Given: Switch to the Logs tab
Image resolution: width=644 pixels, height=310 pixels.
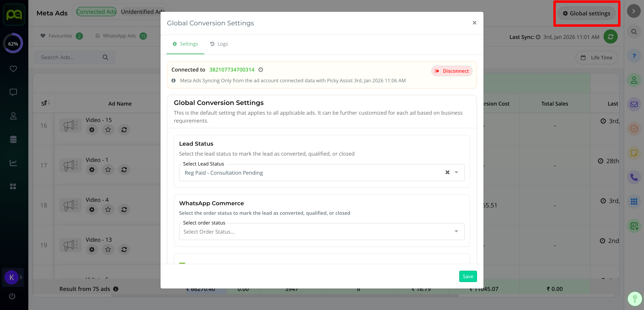Looking at the screenshot, I should [219, 44].
